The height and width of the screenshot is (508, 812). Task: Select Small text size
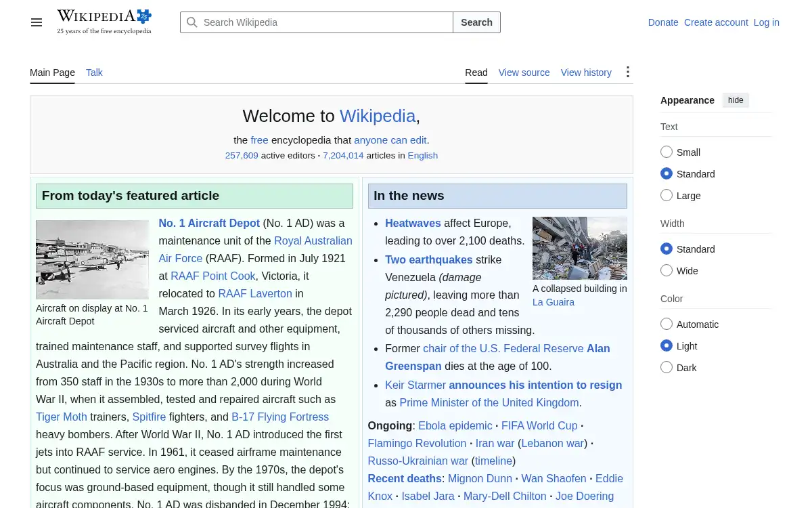click(667, 152)
